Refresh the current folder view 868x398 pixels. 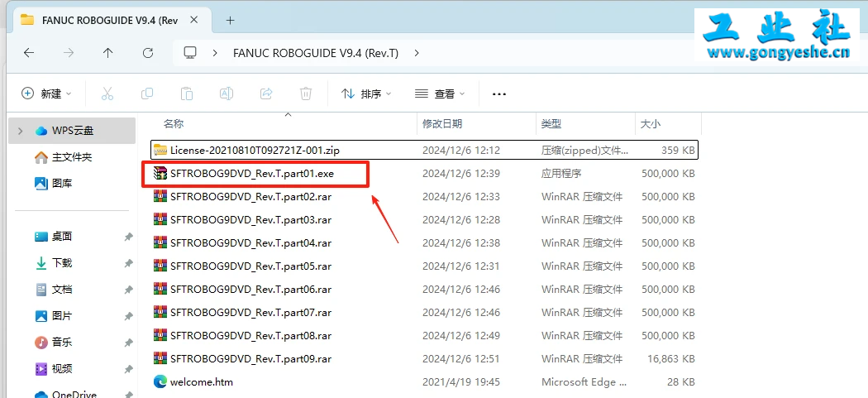tap(148, 53)
